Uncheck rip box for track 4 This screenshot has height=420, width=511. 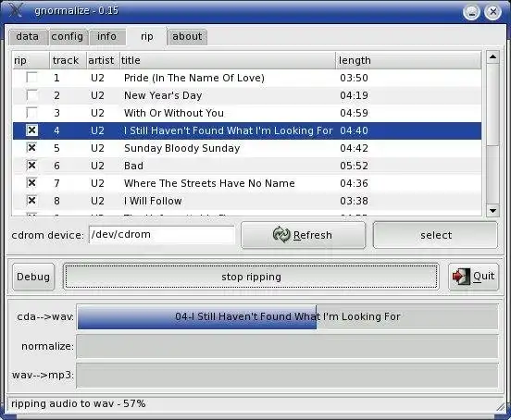31,130
